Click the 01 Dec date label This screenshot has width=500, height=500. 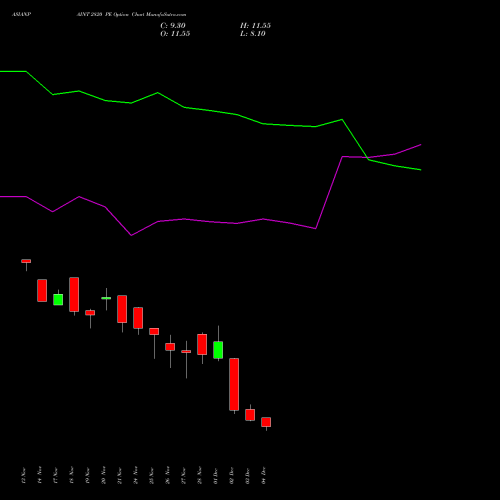(216, 475)
